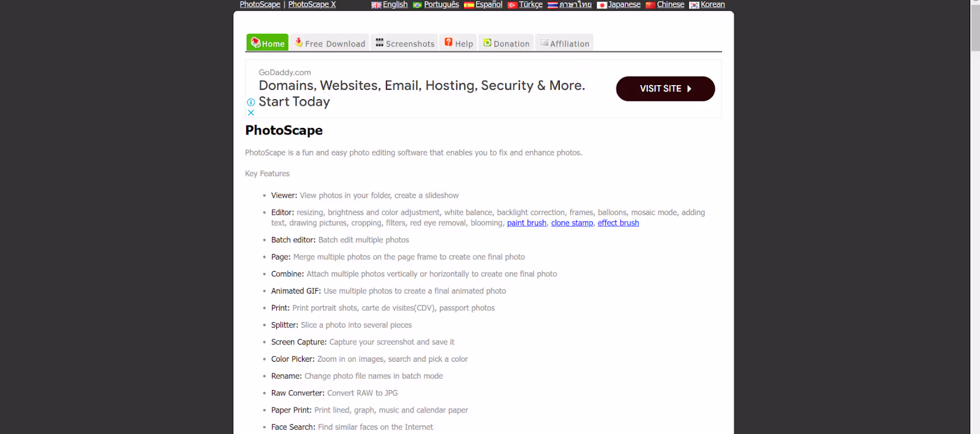This screenshot has width=980, height=434.
Task: Switch language to English
Action: (395, 4)
